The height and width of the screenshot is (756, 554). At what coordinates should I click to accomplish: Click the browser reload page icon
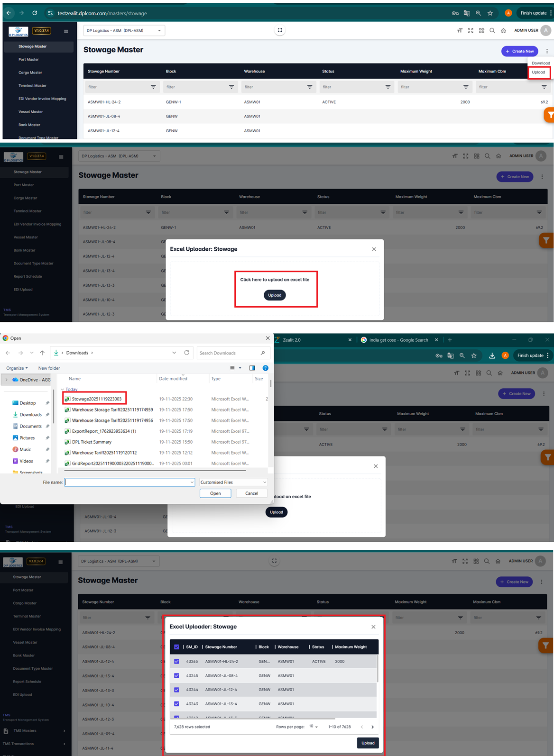click(35, 13)
